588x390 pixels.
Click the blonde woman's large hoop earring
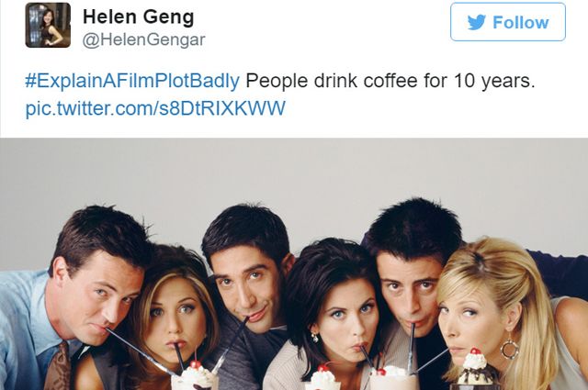point(509,349)
